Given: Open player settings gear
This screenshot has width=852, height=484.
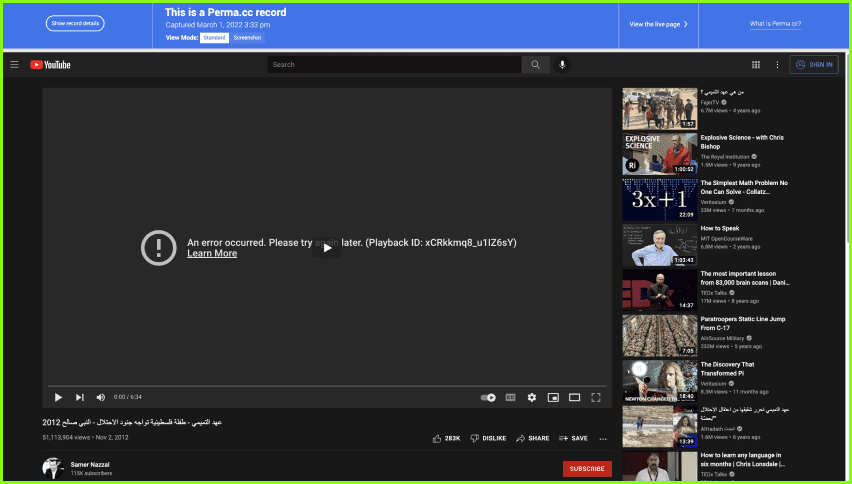Looking at the screenshot, I should point(532,397).
